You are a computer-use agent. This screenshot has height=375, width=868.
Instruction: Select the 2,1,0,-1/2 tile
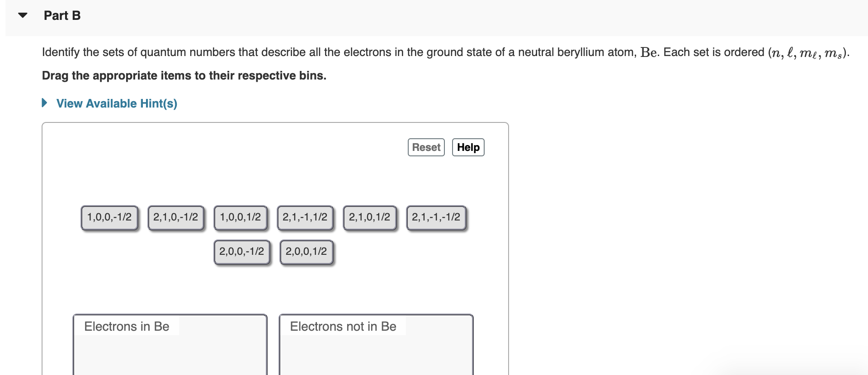pos(175,217)
